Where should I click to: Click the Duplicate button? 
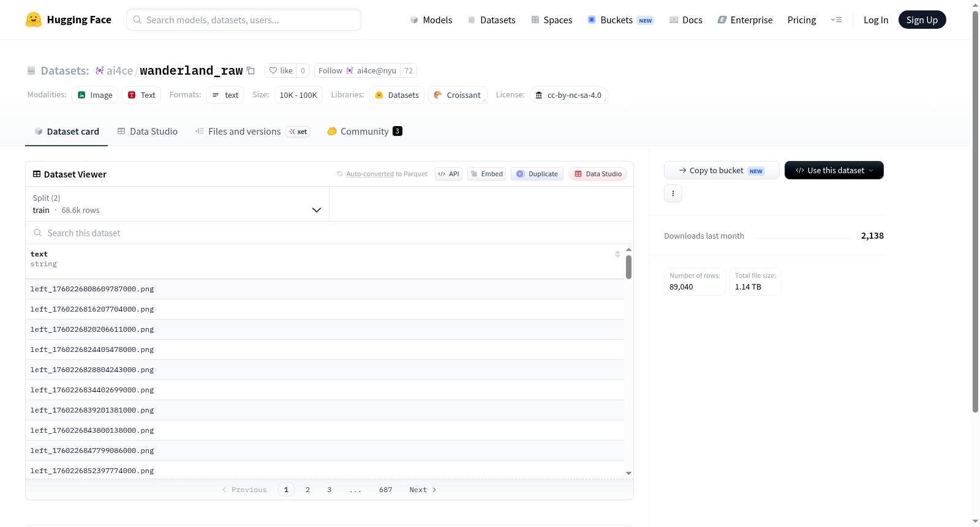(537, 174)
